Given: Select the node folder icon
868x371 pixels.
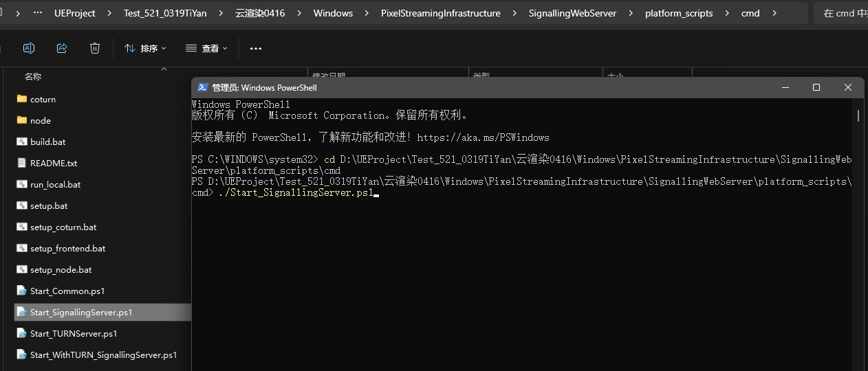Looking at the screenshot, I should pos(21,120).
